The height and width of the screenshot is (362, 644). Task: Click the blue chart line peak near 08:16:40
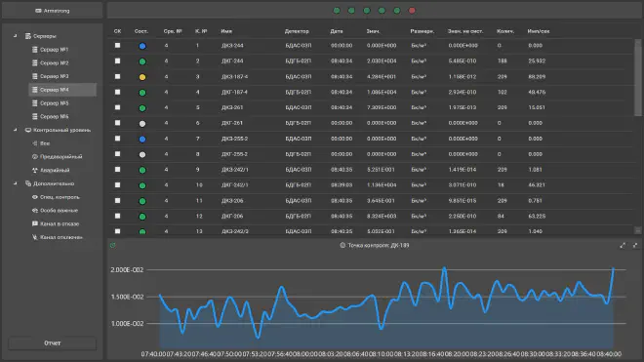tap(444, 268)
